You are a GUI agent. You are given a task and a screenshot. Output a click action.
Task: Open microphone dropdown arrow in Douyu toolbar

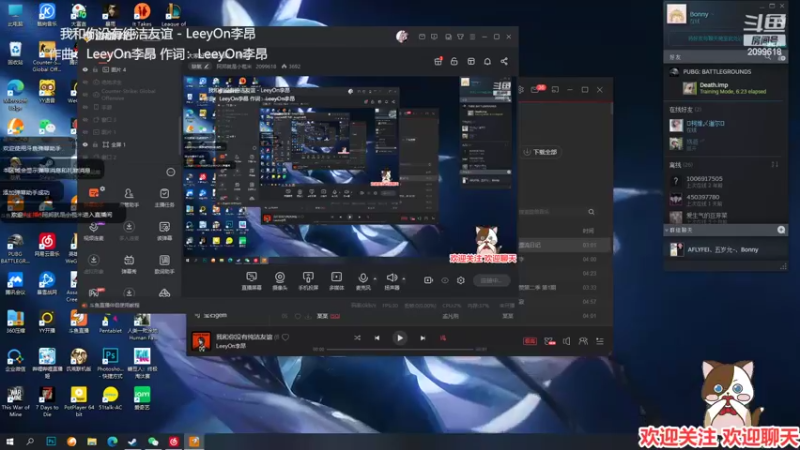[x=375, y=279]
